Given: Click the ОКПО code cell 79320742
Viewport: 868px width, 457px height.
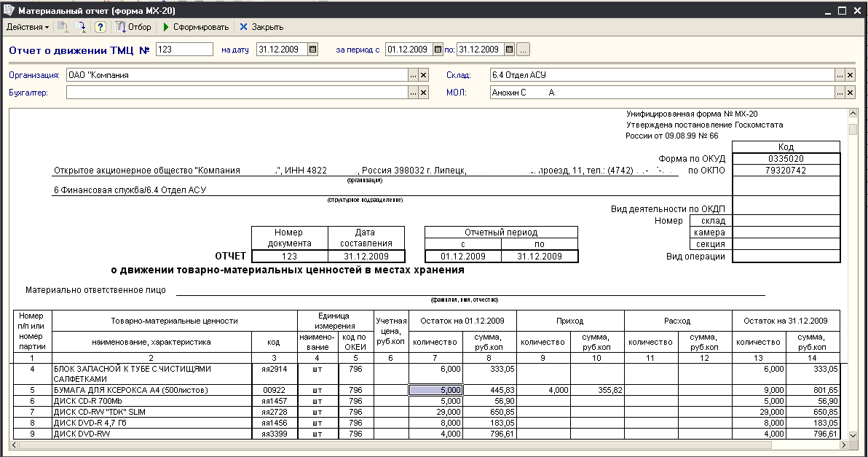Looking at the screenshot, I should (786, 170).
